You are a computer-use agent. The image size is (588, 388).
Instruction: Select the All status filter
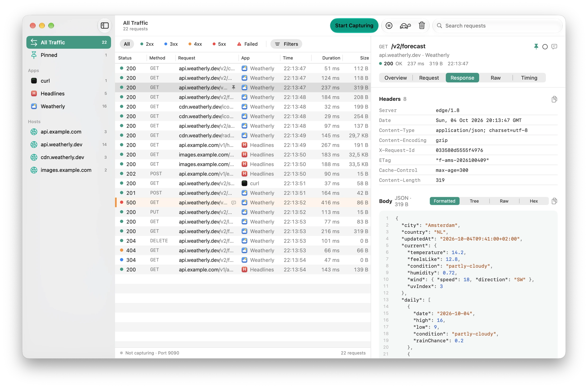tap(127, 44)
